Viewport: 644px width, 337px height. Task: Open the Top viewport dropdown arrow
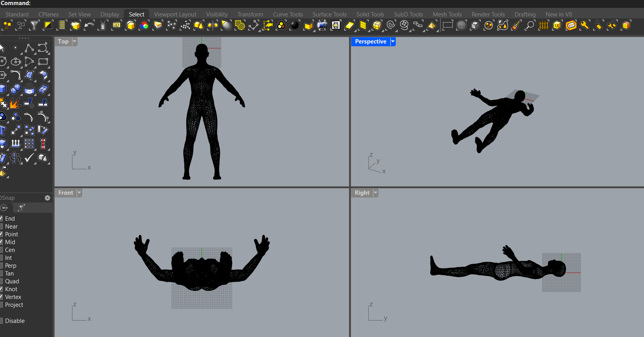pyautogui.click(x=74, y=42)
